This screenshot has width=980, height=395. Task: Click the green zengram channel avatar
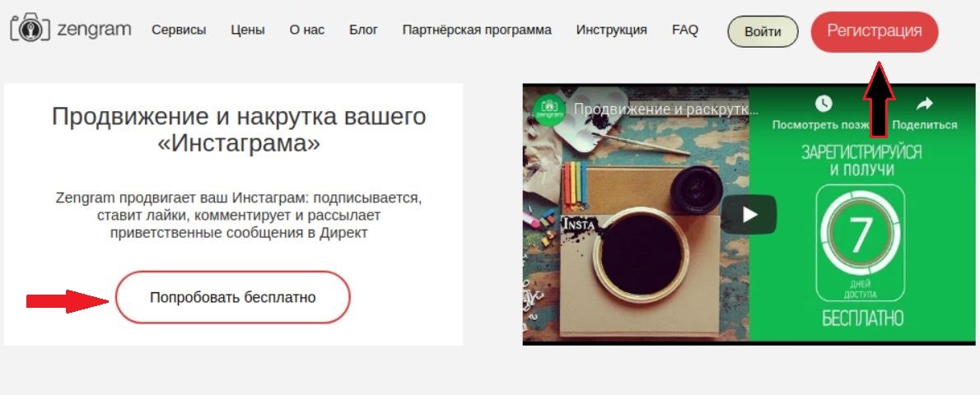pos(549,110)
